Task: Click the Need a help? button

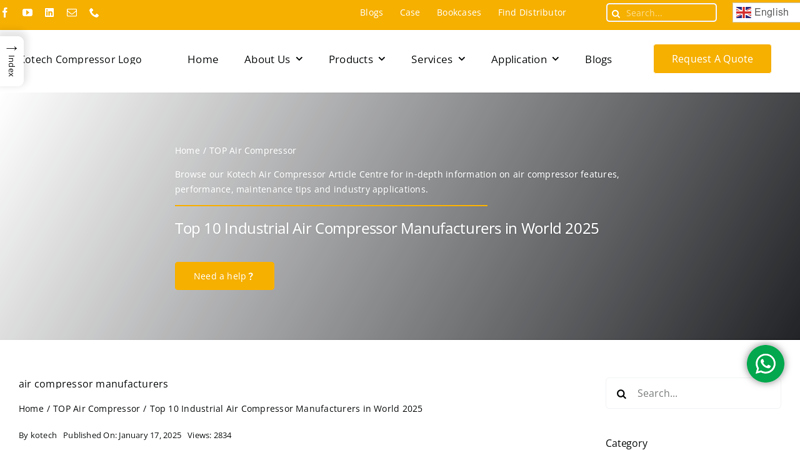Action: 224,276
